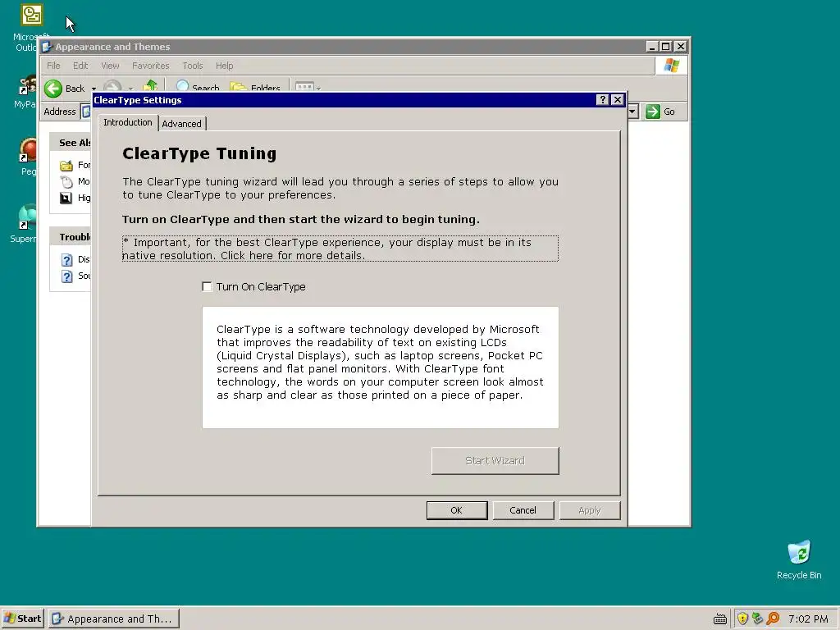Select Appearance and Themes taskbar button

click(113, 619)
